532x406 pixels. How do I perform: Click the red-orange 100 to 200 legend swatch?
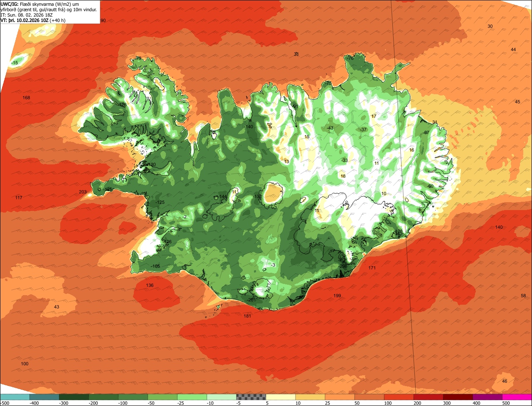pyautogui.click(x=399, y=397)
